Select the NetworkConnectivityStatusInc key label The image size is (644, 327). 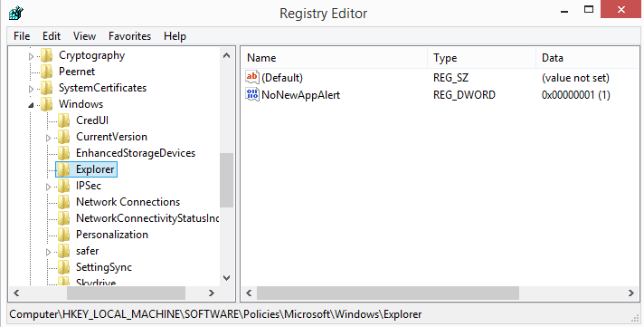pyautogui.click(x=147, y=218)
